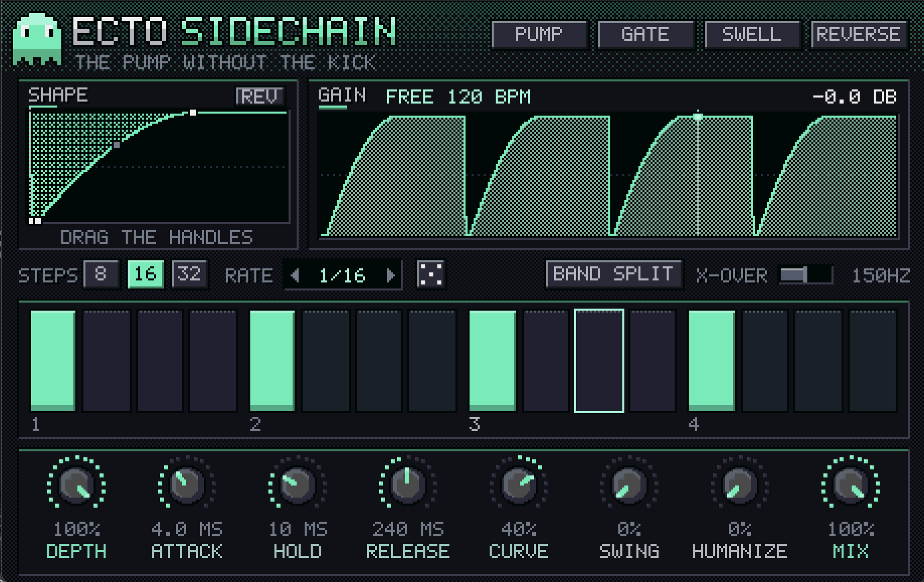The width and height of the screenshot is (924, 582).
Task: Click the top-right handle on the shape curve
Action: click(193, 113)
